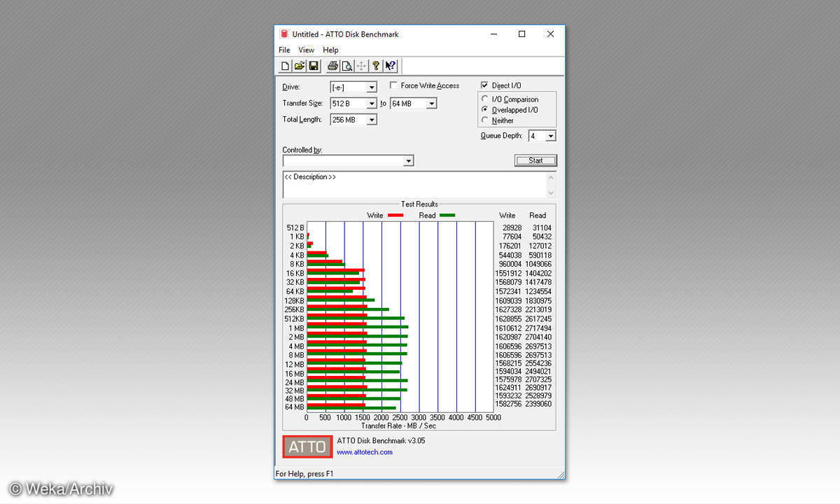
Task: Click the Transfer Rate - MB / Sec label
Action: click(398, 426)
